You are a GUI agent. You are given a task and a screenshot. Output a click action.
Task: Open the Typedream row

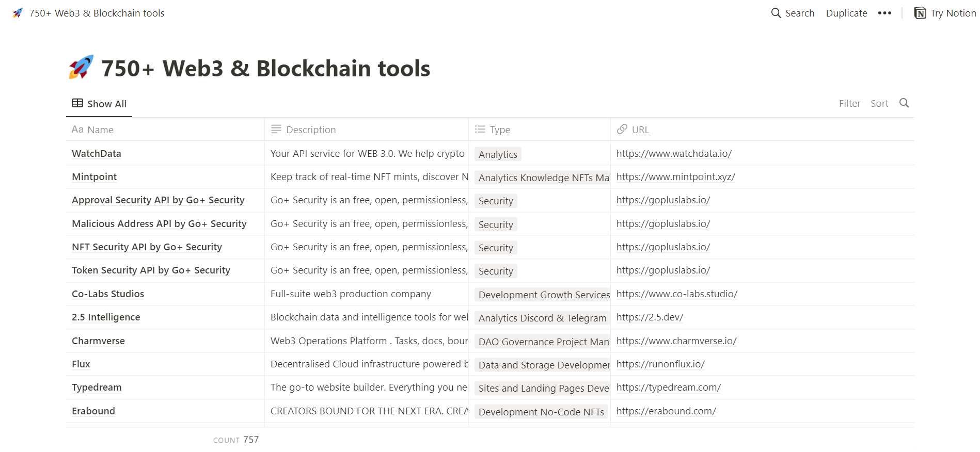[97, 388]
